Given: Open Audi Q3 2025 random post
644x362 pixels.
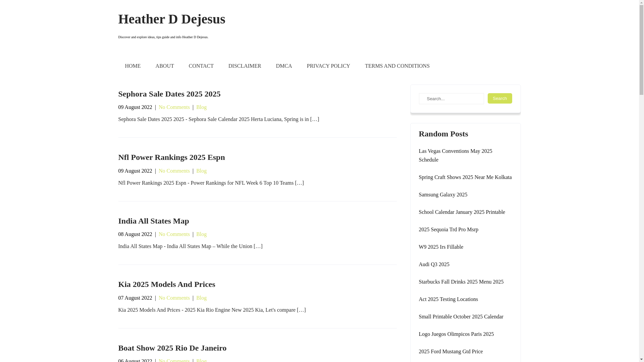Looking at the screenshot, I should click(x=434, y=264).
